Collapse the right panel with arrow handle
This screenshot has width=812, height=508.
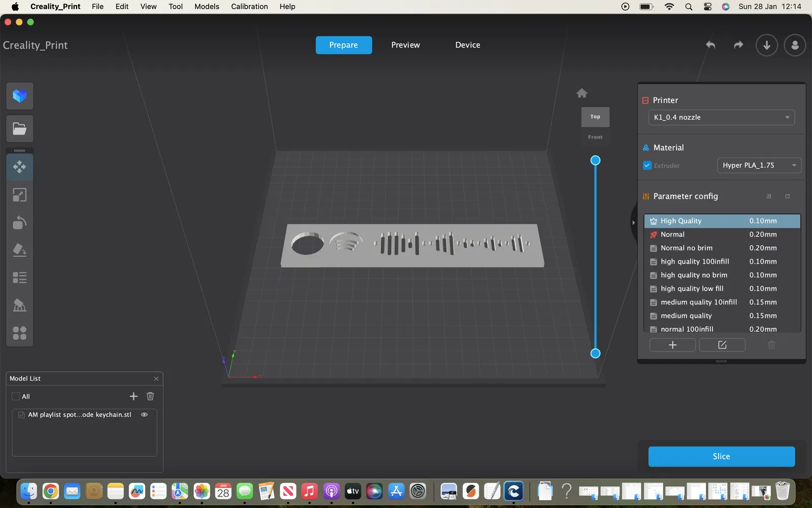pyautogui.click(x=633, y=223)
